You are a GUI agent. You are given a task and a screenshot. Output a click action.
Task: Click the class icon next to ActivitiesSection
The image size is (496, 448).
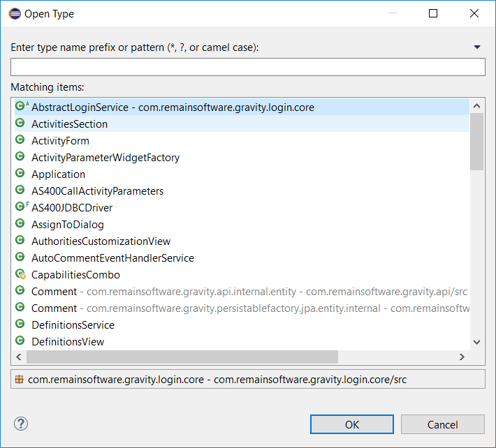tap(20, 124)
